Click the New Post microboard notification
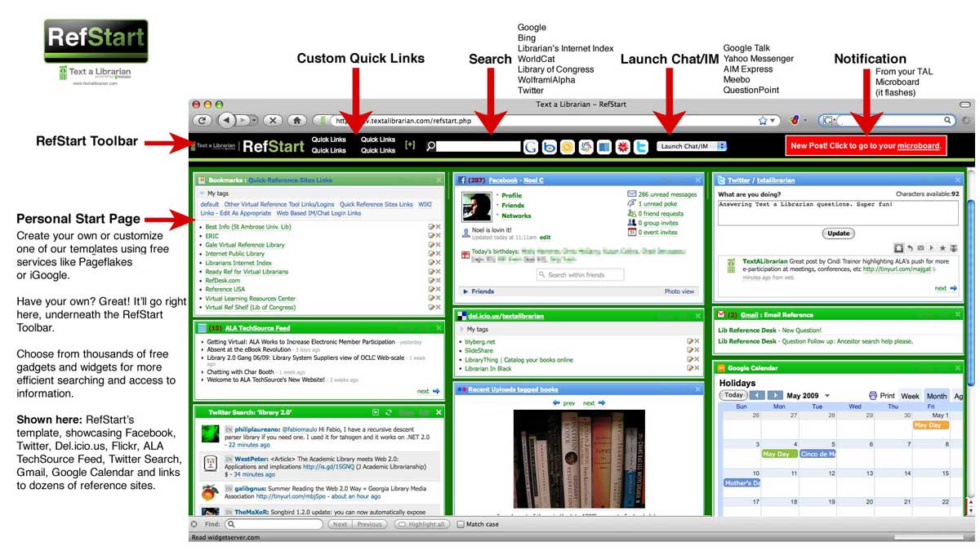Image resolution: width=980 pixels, height=551 pixels. click(x=866, y=146)
